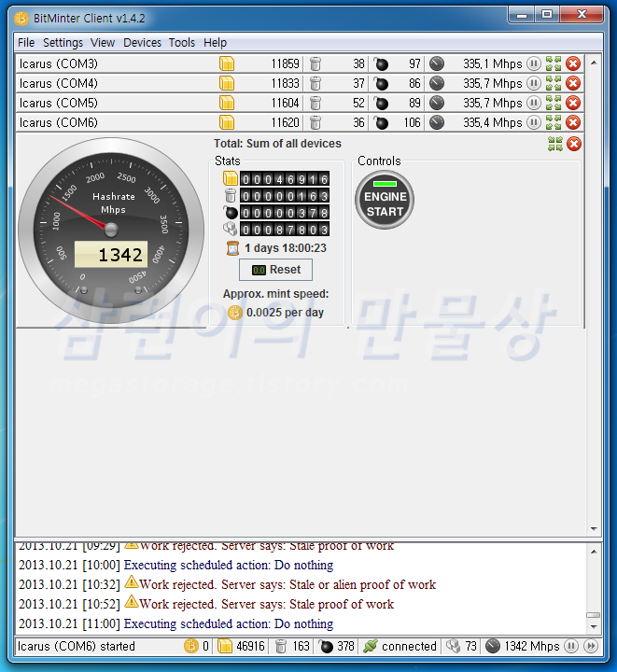Pause the Icarus (COM5) device
The image size is (617, 672).
[533, 103]
